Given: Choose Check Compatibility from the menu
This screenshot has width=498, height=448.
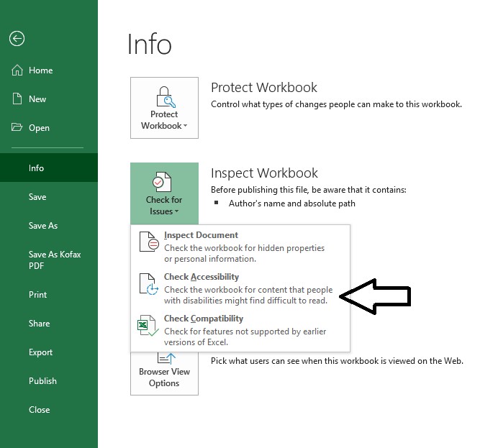Looking at the screenshot, I should point(240,330).
